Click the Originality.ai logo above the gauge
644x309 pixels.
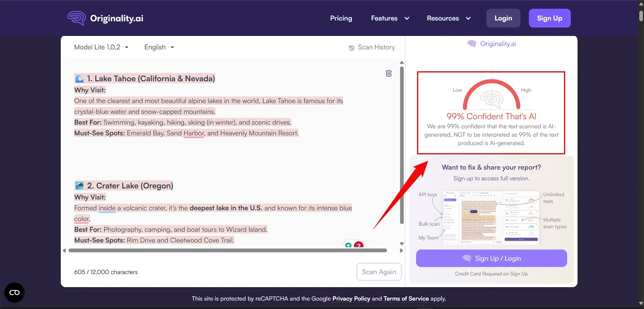pyautogui.click(x=492, y=44)
